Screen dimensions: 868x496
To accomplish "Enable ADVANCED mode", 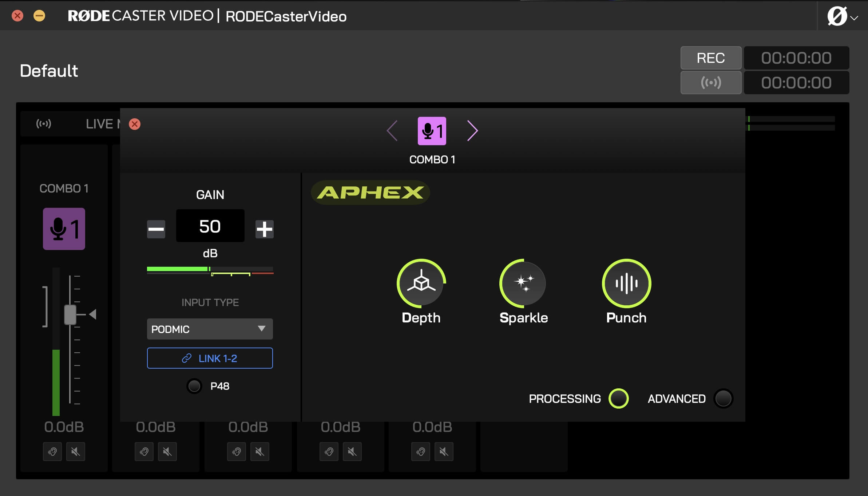I will coord(723,398).
